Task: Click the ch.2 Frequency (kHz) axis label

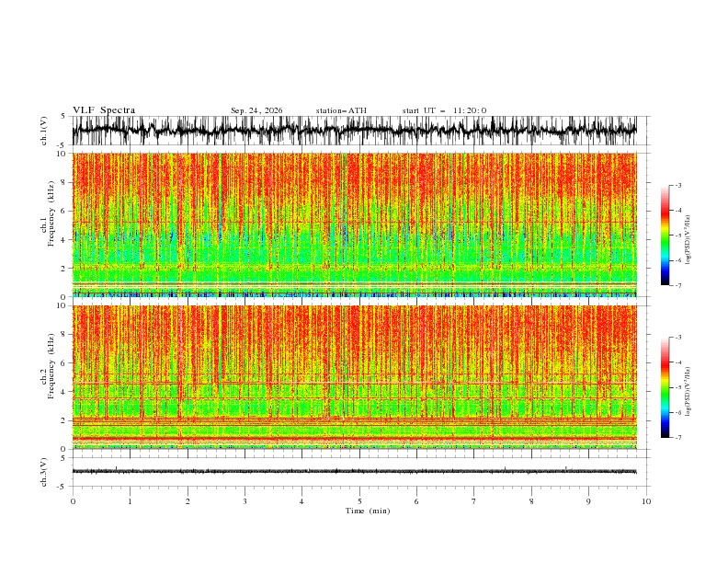Action: (49, 377)
